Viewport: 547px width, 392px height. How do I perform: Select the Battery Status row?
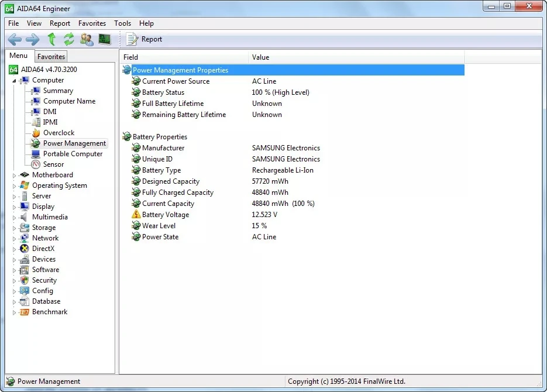pos(293,92)
